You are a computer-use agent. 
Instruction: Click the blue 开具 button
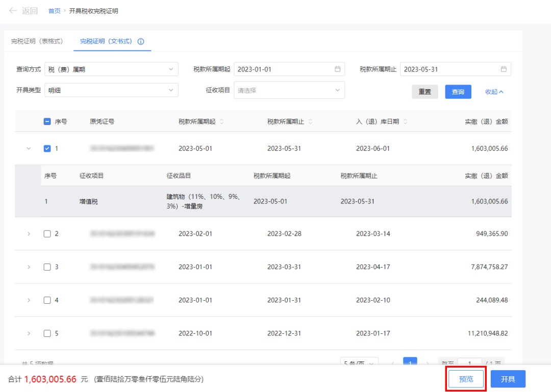tap(508, 379)
